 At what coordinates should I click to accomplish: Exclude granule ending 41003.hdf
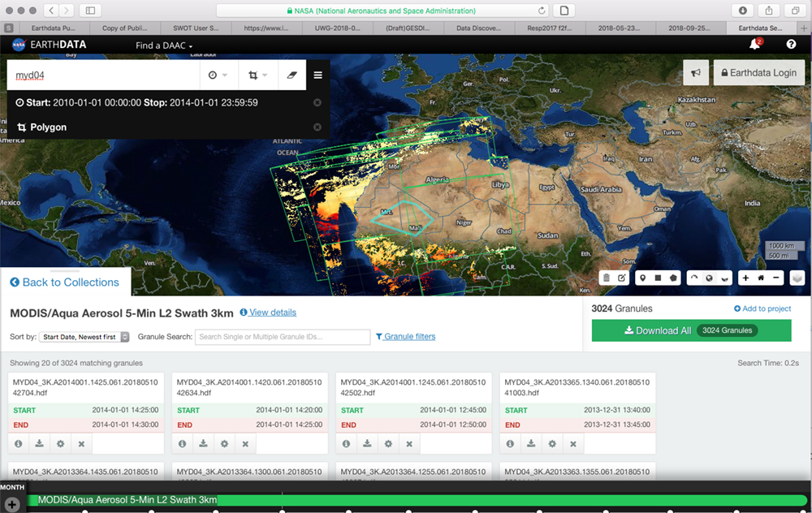click(573, 444)
